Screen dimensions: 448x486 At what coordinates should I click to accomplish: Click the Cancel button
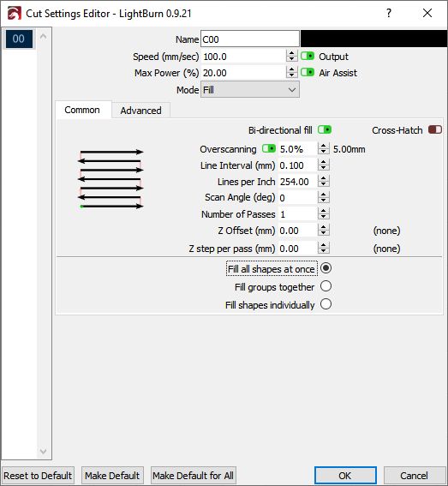click(x=415, y=476)
